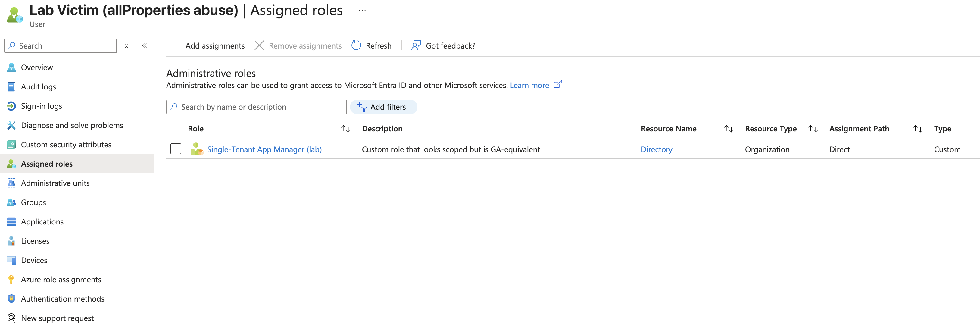Click the Single-Tenant App Manager role icon
This screenshot has height=332, width=980.
click(197, 149)
